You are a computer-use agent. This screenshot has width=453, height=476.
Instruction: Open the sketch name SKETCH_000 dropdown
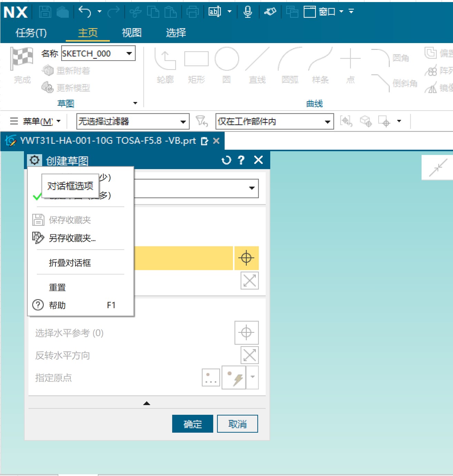pos(129,53)
